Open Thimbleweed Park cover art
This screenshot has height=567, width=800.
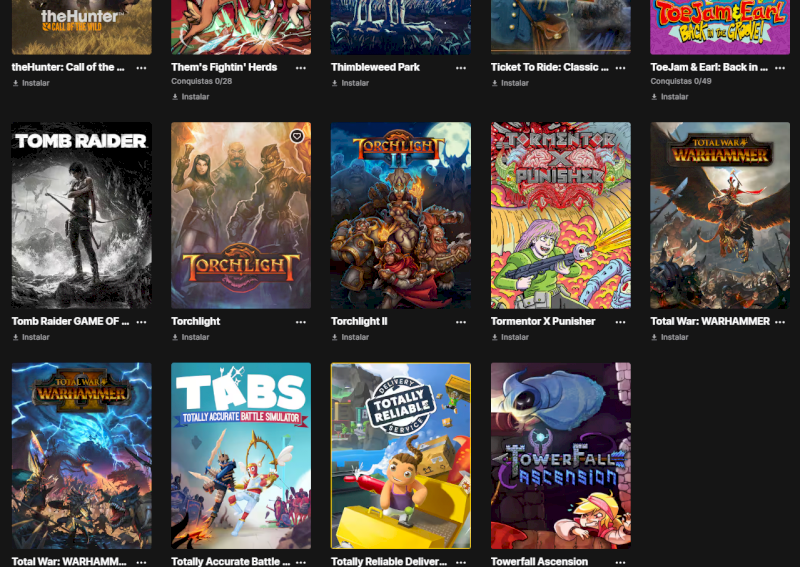coord(401,27)
